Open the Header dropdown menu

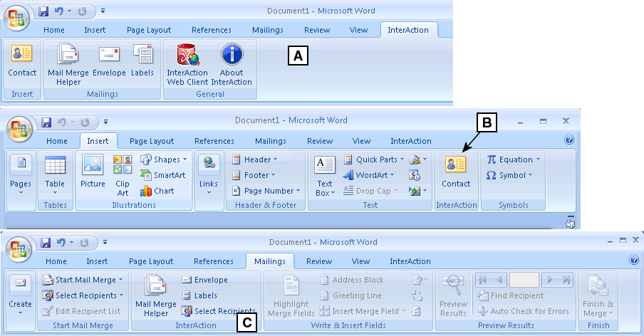(x=256, y=159)
